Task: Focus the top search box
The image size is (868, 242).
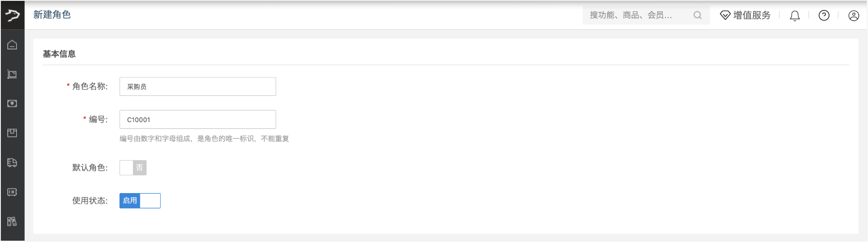Action: tap(636, 15)
